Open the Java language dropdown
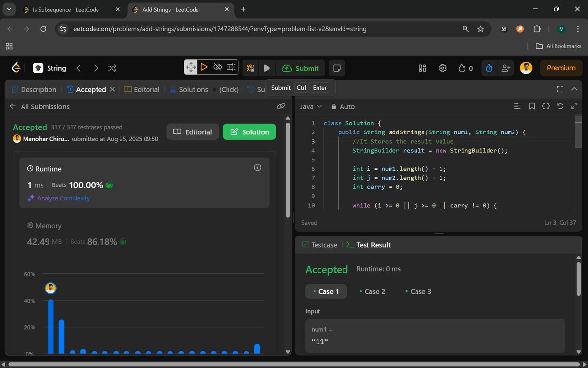The height and width of the screenshot is (368, 588). coord(311,106)
